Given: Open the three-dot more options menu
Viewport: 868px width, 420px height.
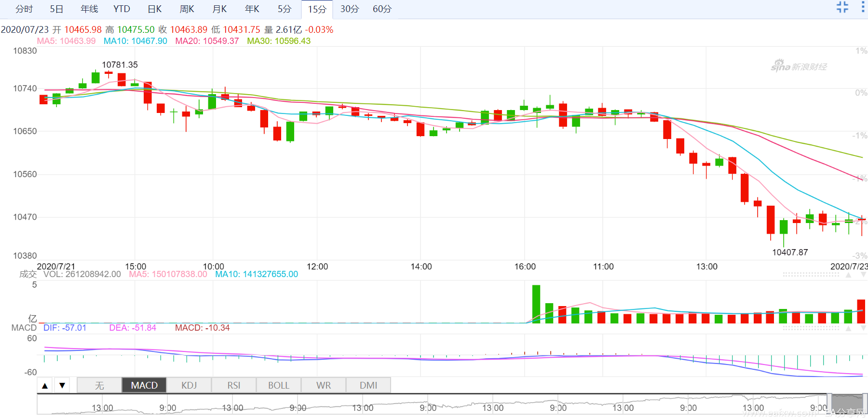Looking at the screenshot, I should tap(863, 7).
